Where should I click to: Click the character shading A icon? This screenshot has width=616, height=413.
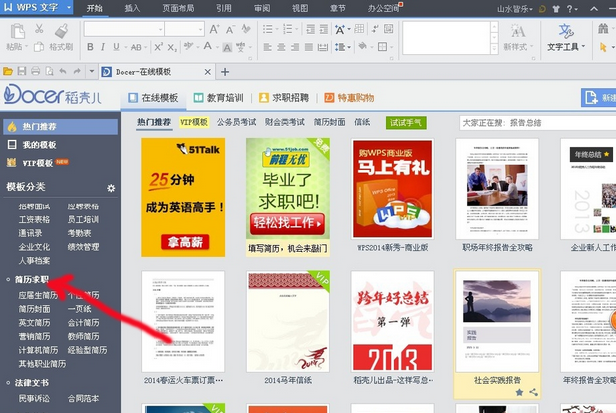pos(227,48)
